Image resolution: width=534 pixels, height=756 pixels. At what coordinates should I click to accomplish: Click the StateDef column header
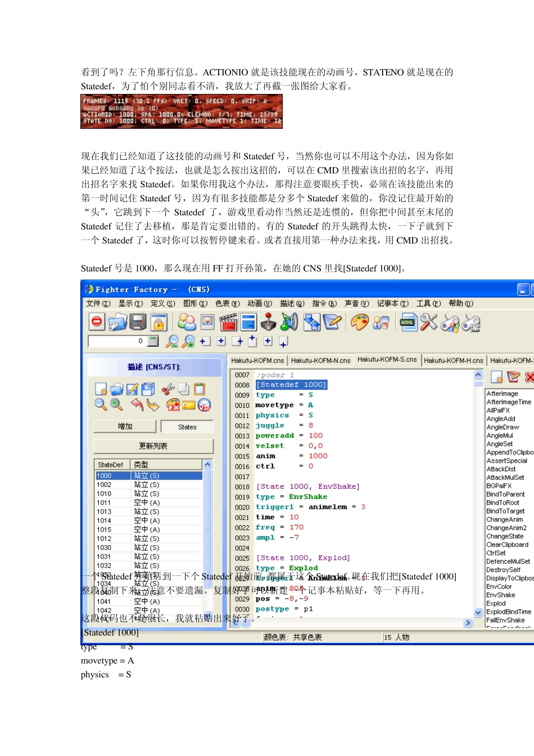coord(112,465)
